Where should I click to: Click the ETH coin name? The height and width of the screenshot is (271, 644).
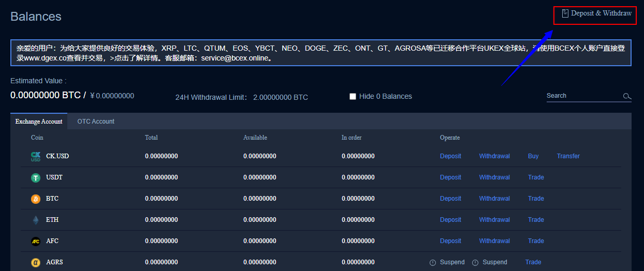52,220
